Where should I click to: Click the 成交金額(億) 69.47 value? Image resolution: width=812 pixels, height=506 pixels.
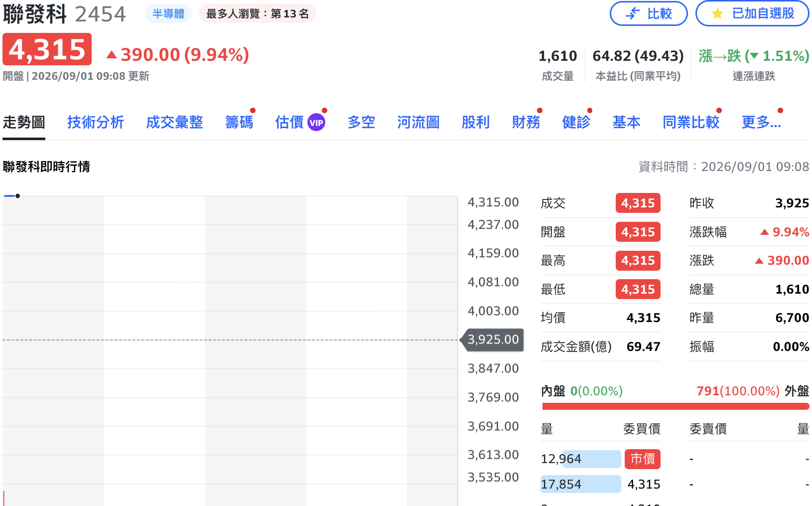coord(644,346)
